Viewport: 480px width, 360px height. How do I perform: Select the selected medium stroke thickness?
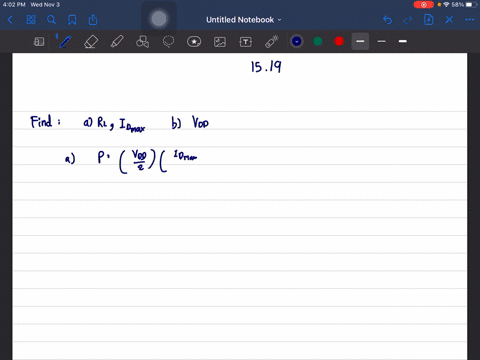click(x=360, y=41)
